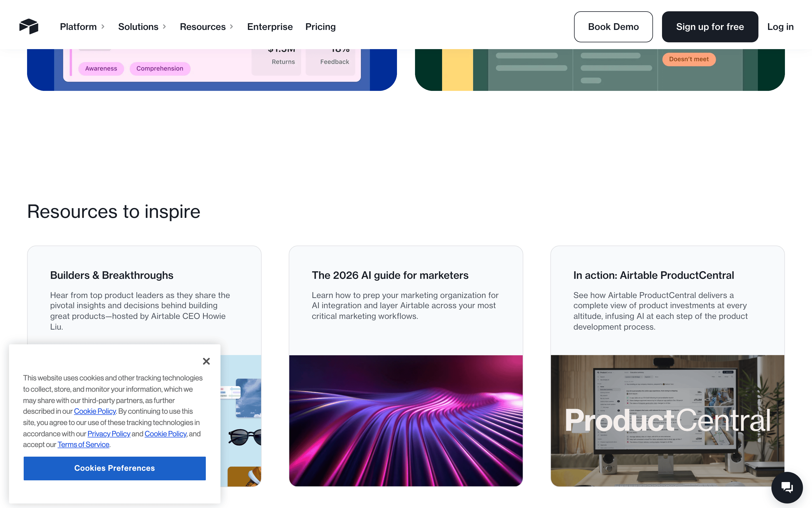Viewport: 812px width, 508px height.
Task: Open Cookies Preferences button
Action: click(114, 468)
